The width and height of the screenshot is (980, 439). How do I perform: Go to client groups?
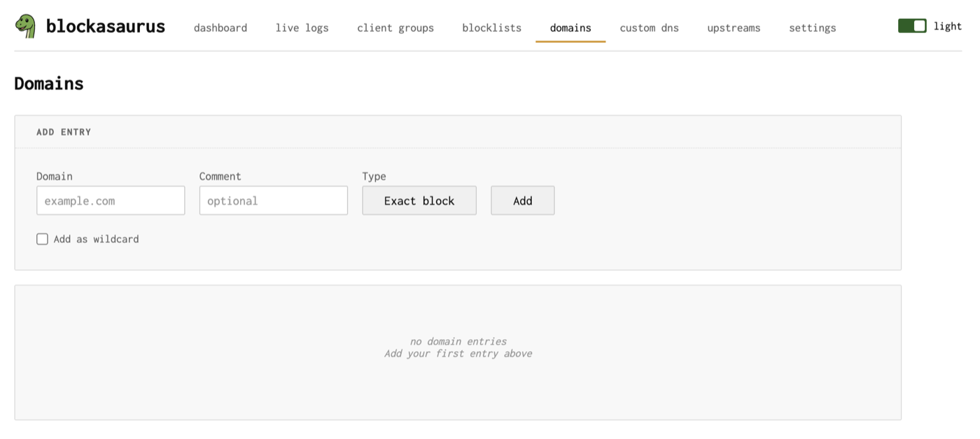(x=395, y=27)
